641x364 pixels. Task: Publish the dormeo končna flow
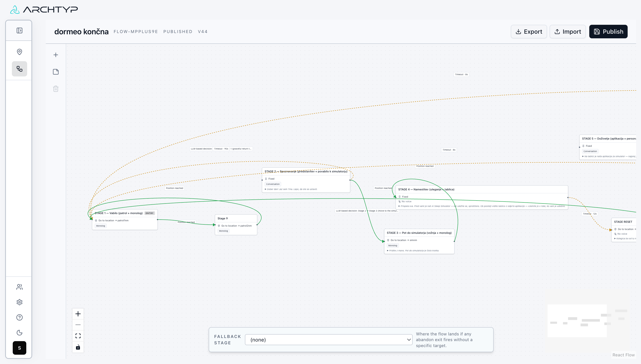click(608, 32)
